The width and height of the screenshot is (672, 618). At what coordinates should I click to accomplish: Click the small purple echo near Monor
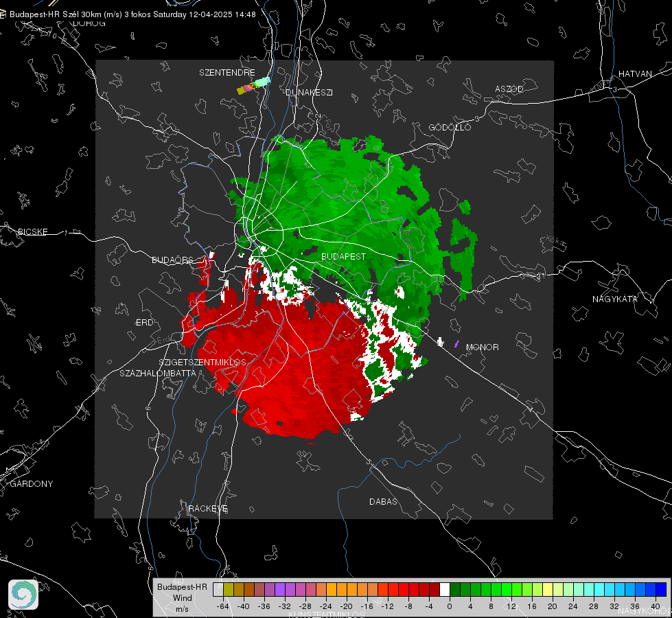457,344
